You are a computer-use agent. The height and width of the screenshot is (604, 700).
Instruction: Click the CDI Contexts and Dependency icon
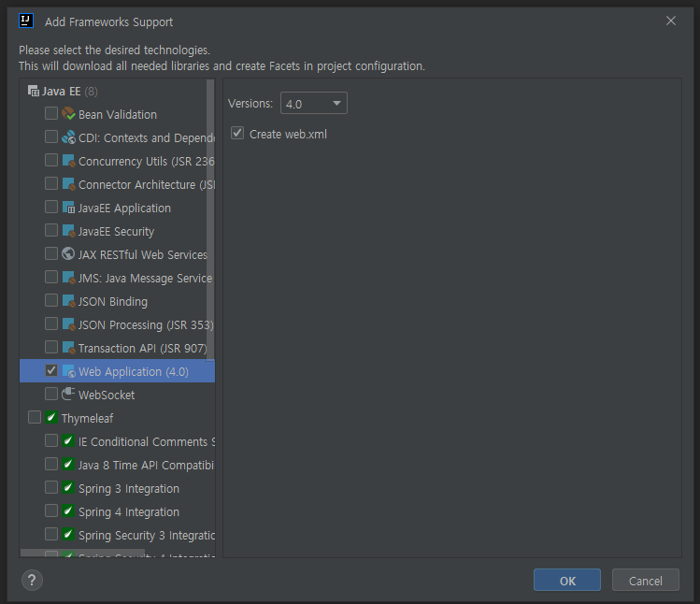68,137
